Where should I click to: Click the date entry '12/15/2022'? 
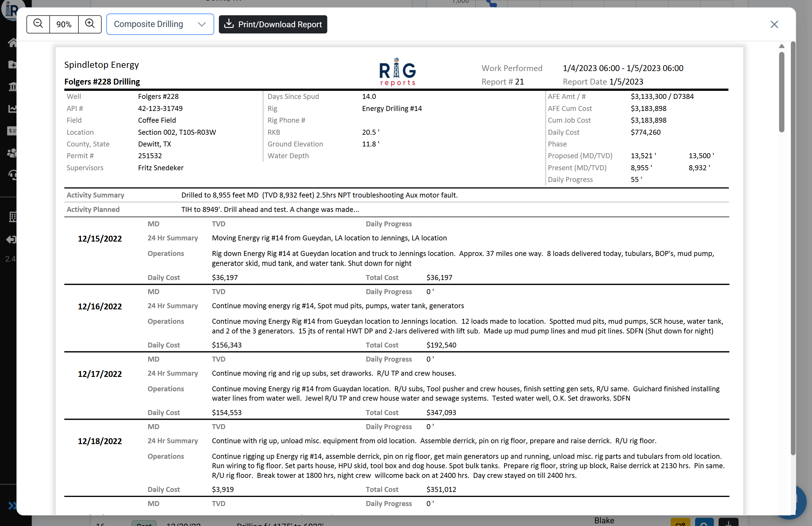(x=100, y=239)
